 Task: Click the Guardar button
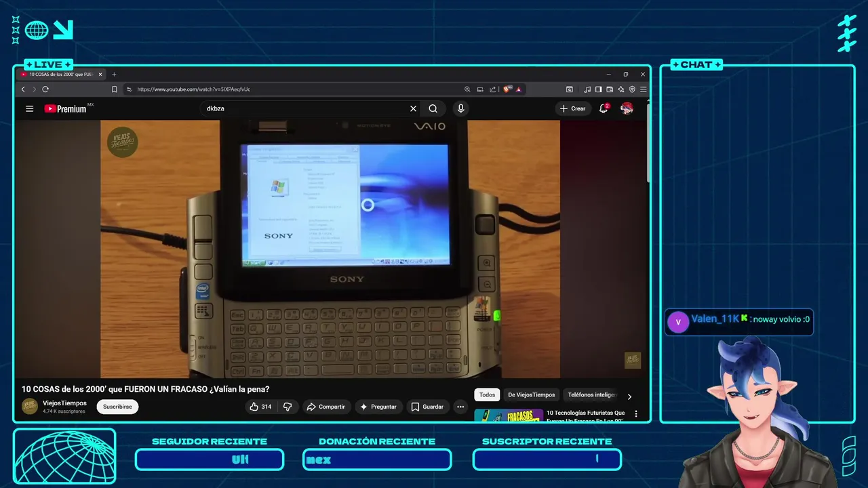click(427, 407)
